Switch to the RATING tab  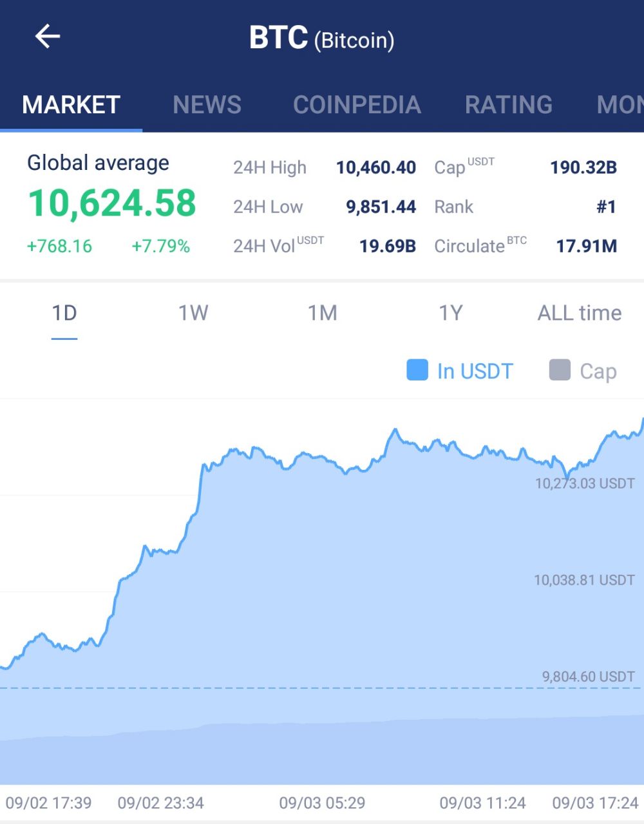click(509, 104)
